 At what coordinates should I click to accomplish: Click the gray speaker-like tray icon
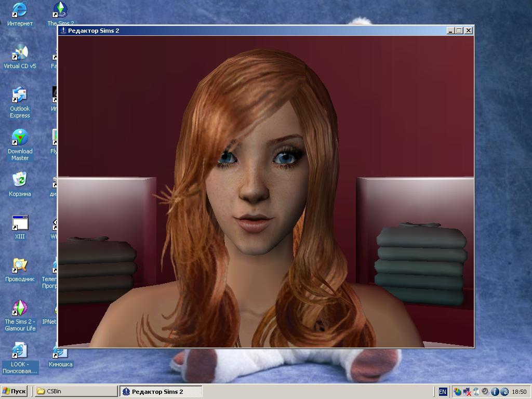click(485, 392)
